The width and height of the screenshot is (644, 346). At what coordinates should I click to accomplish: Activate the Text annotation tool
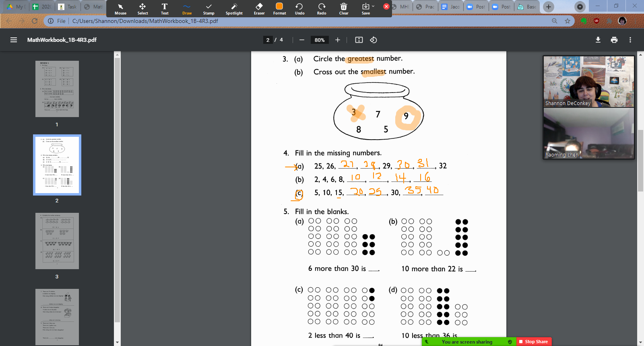click(165, 9)
